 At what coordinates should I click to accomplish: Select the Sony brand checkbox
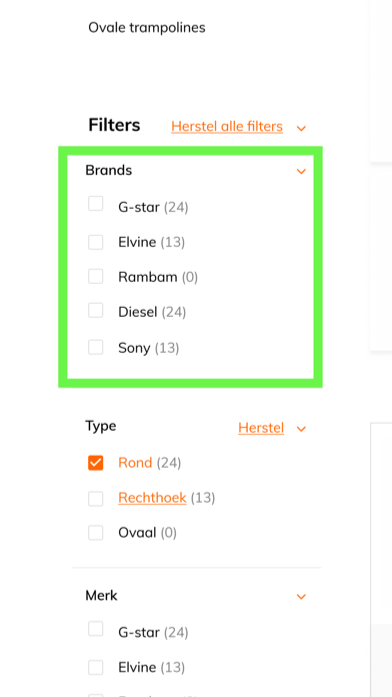(96, 347)
